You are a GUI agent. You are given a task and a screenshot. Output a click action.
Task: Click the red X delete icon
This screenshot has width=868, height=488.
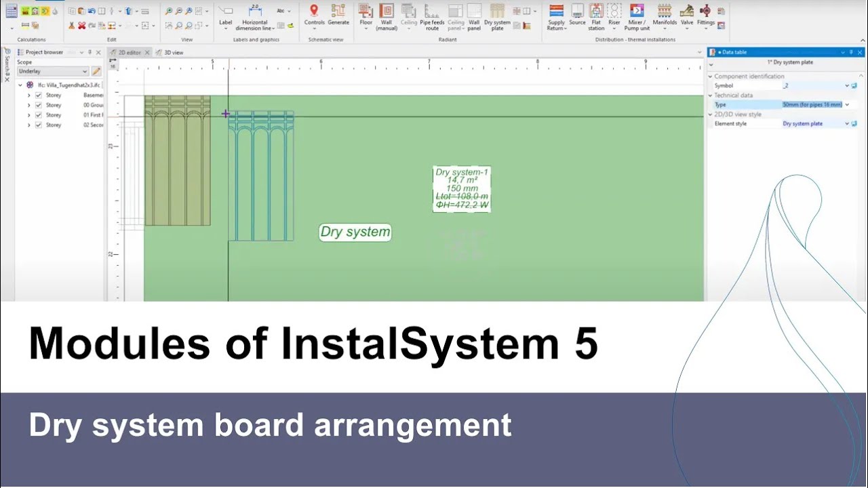[x=81, y=26]
